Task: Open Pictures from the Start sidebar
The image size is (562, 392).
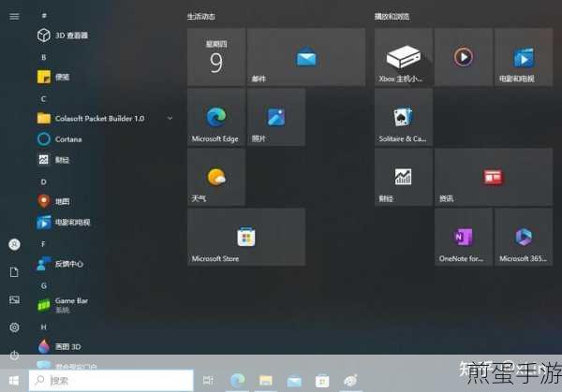Action: (x=14, y=299)
